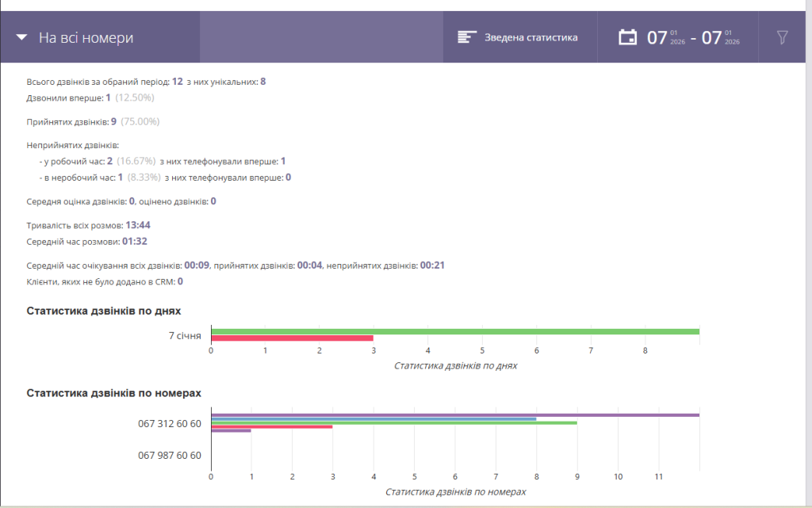Select the 067 987 60 60 number label

(x=170, y=455)
